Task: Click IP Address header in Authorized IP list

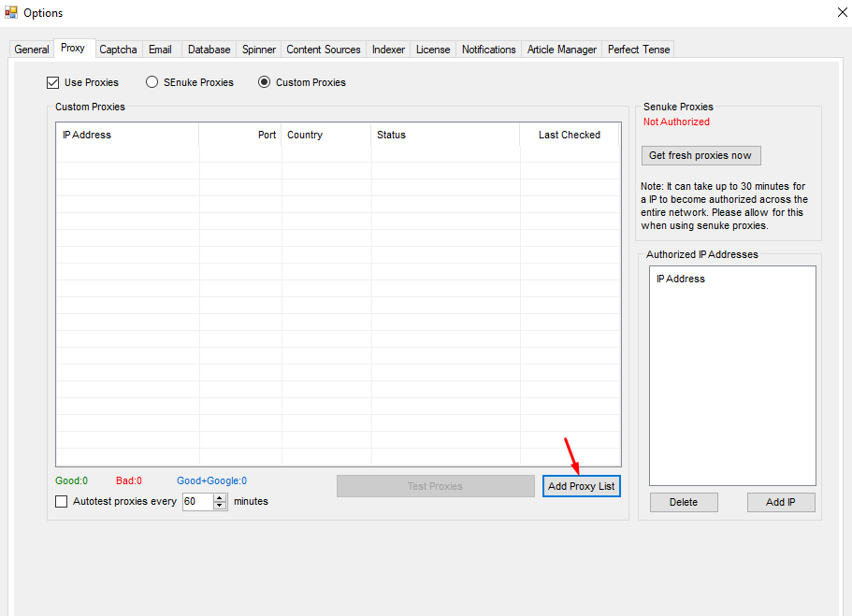Action: [681, 279]
